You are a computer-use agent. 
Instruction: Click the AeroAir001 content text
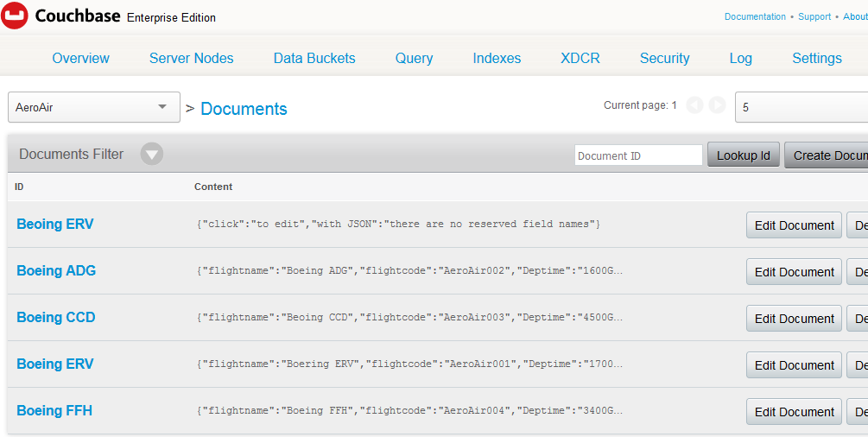click(409, 364)
